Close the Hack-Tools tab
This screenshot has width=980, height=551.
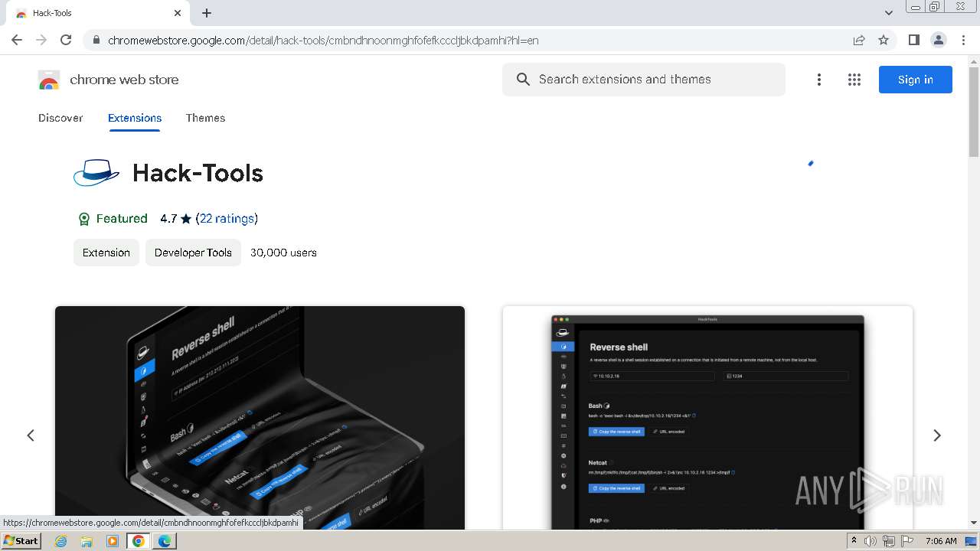tap(178, 13)
